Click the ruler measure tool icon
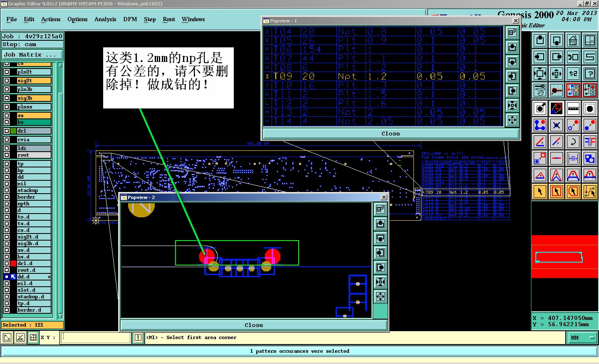 pos(573,108)
